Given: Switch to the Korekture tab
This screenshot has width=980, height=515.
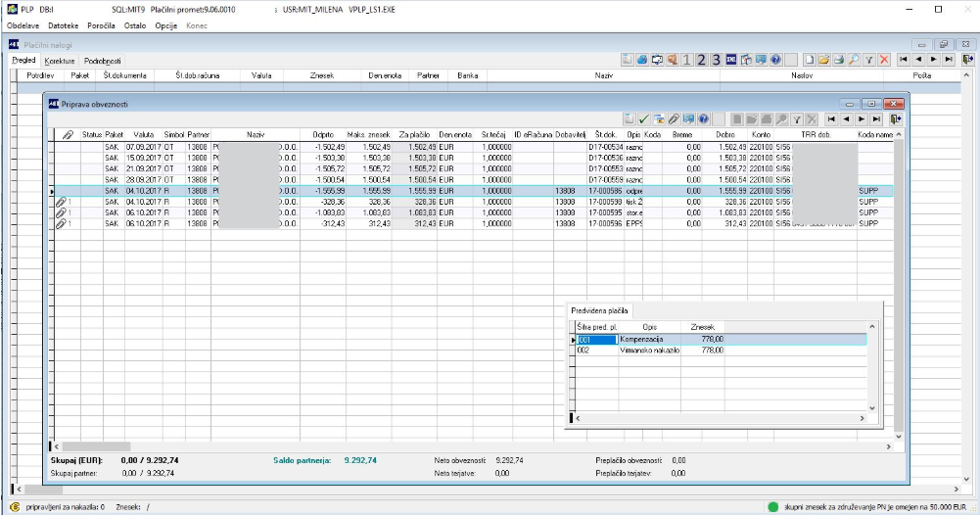Looking at the screenshot, I should [x=60, y=61].
